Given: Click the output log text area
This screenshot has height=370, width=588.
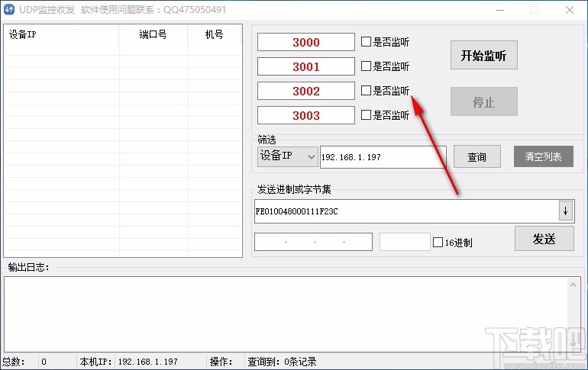Looking at the screenshot, I should coord(285,314).
